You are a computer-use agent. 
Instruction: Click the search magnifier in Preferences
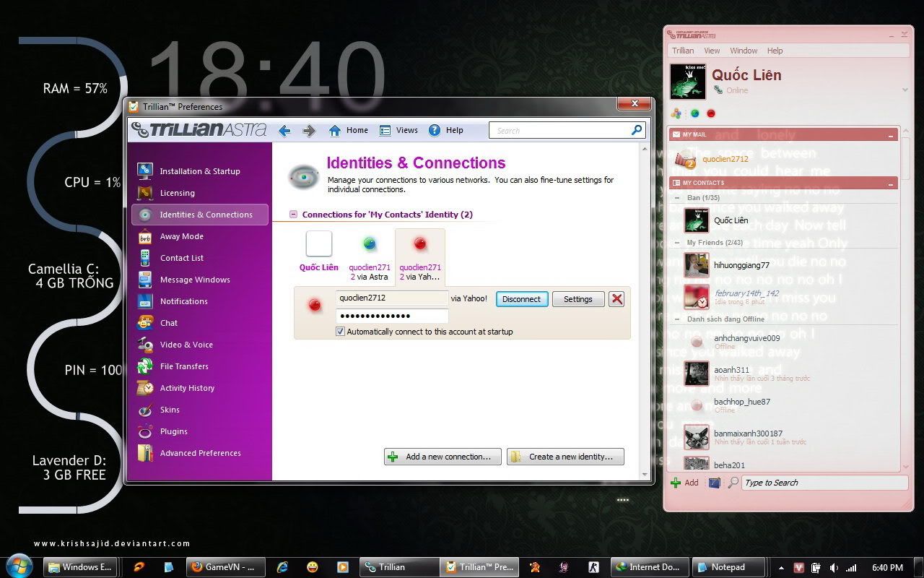pyautogui.click(x=637, y=130)
